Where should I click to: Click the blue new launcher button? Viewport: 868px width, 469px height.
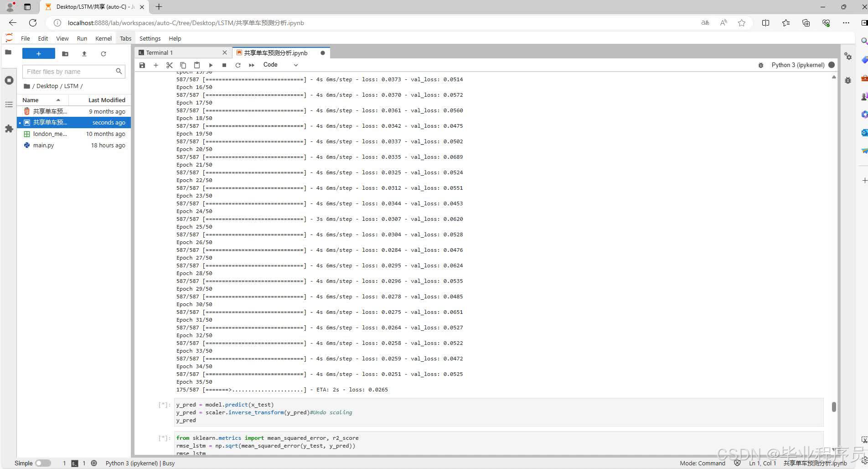click(x=39, y=54)
